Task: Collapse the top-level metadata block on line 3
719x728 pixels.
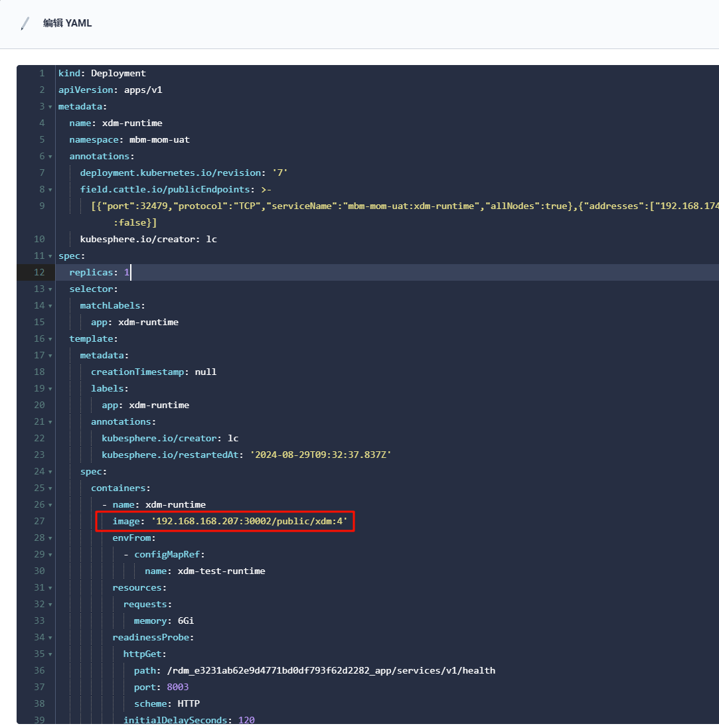Action: 50,106
